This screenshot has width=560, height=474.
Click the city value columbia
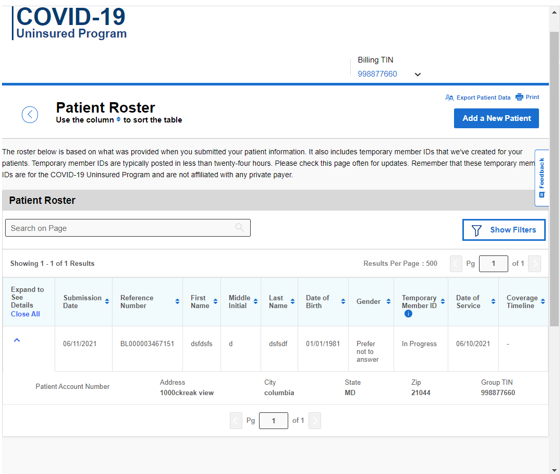(279, 393)
